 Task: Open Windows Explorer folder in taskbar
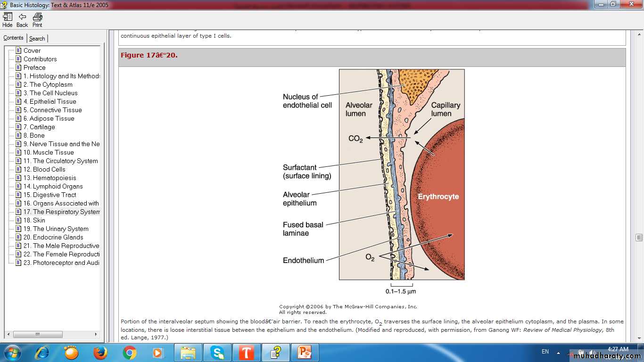click(188, 352)
